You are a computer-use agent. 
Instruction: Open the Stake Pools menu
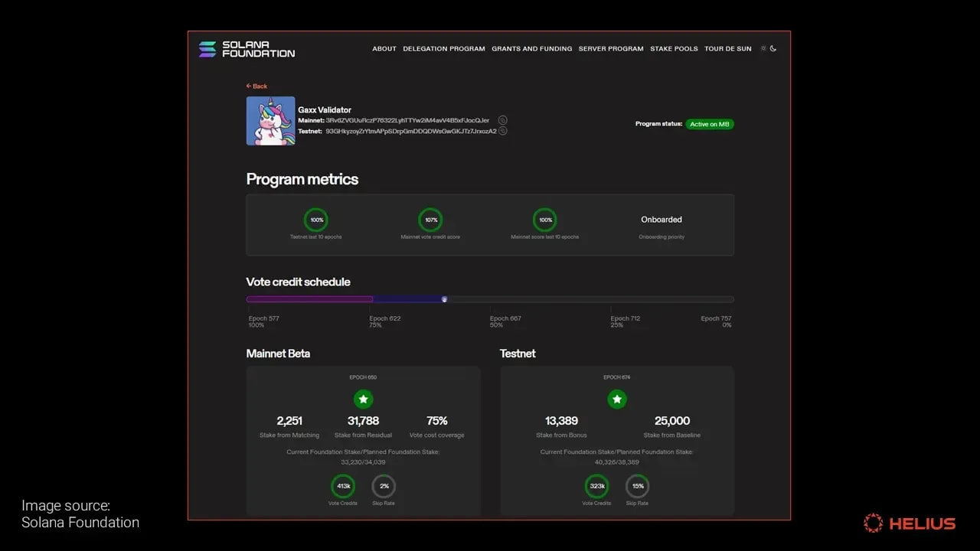(x=674, y=49)
